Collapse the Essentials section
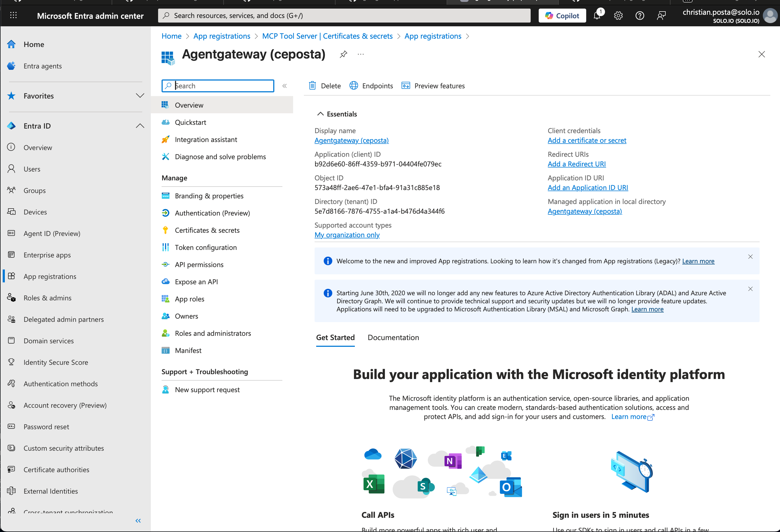Screen dimensions: 780x532 (320, 114)
